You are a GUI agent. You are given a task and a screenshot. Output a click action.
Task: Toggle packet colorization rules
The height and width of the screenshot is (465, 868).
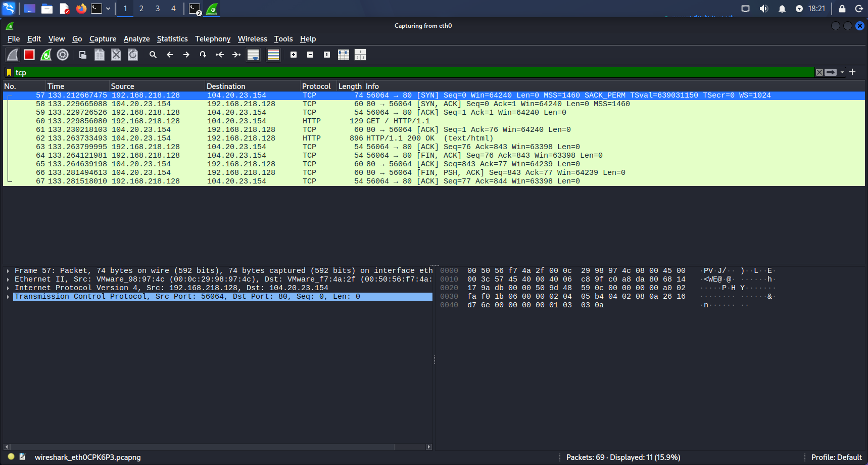pyautogui.click(x=273, y=55)
